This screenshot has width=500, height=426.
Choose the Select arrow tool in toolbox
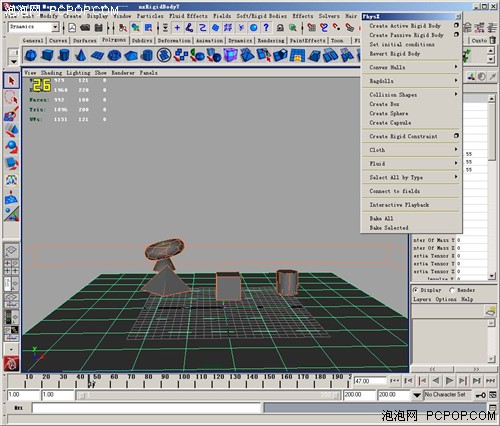click(11, 81)
